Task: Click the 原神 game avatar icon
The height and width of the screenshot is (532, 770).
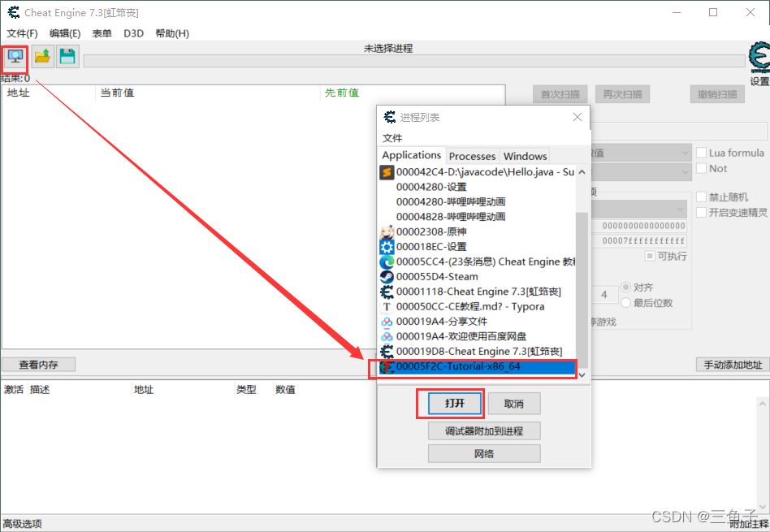Action: click(x=387, y=231)
